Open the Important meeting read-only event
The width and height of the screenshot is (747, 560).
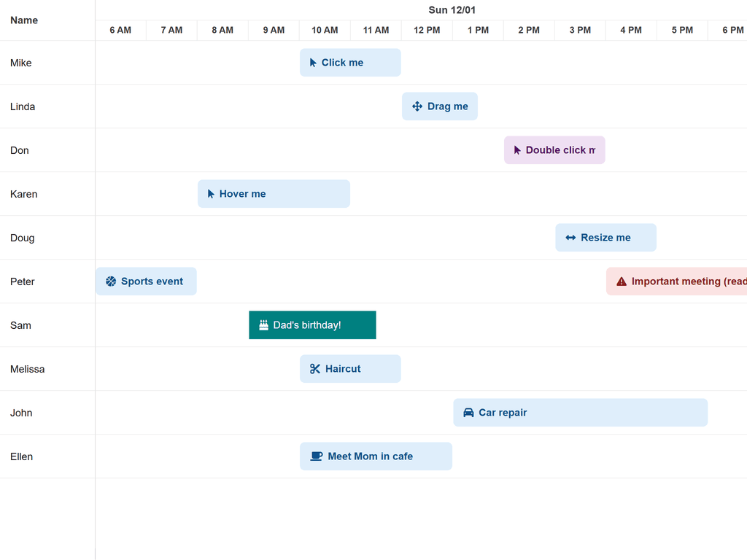678,281
